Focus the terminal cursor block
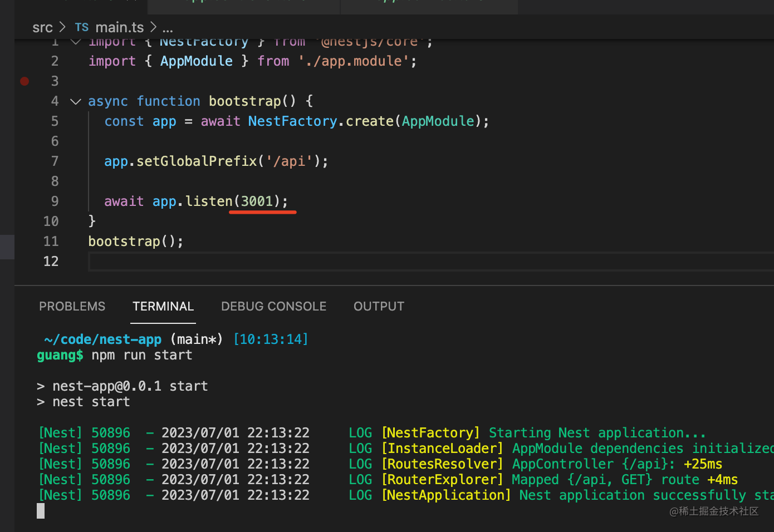The width and height of the screenshot is (774, 532). point(41,511)
